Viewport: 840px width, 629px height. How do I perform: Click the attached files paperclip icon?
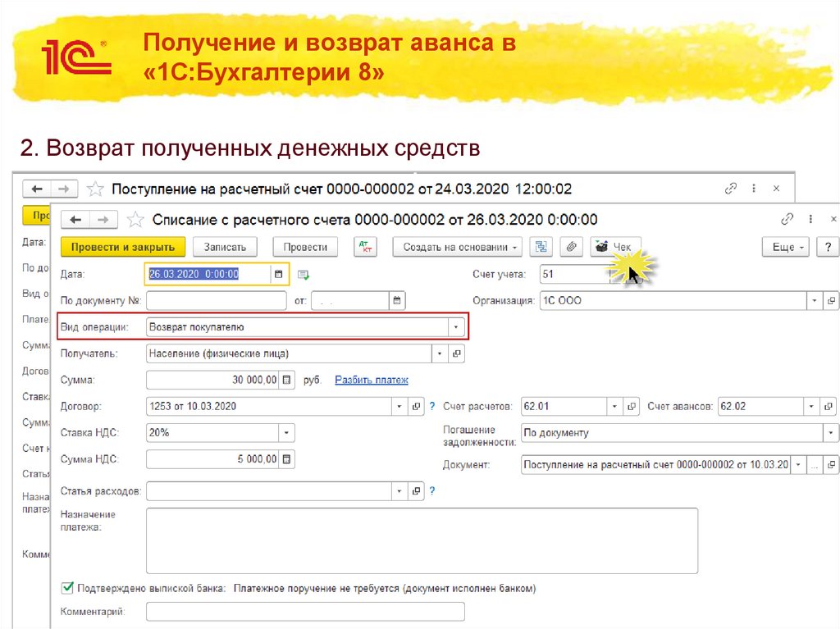coord(572,247)
